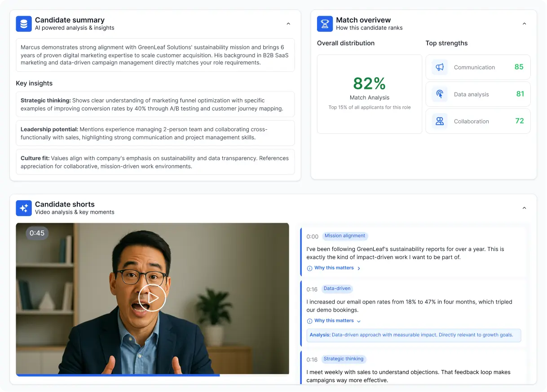Image resolution: width=547 pixels, height=392 pixels.
Task: Click the Key insights heading
Action: point(34,83)
